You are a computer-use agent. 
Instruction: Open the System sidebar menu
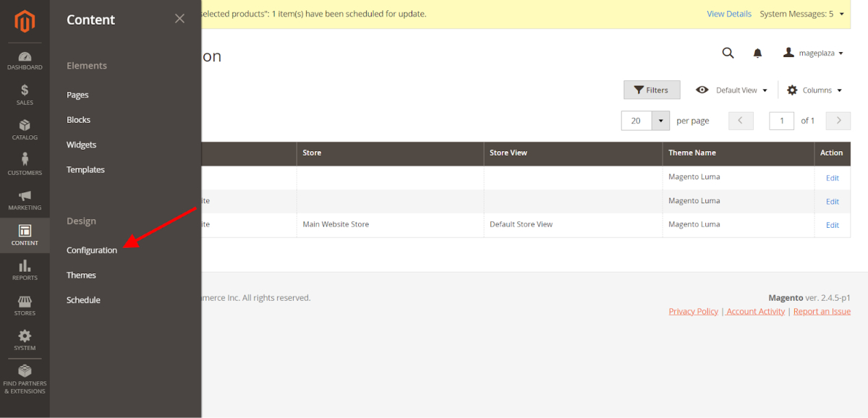pyautogui.click(x=25, y=340)
